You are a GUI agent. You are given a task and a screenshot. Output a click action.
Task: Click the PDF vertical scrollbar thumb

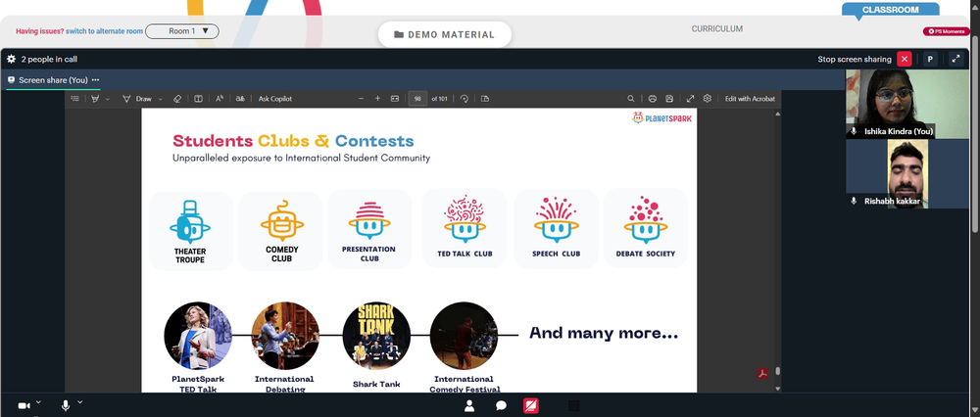click(x=777, y=371)
